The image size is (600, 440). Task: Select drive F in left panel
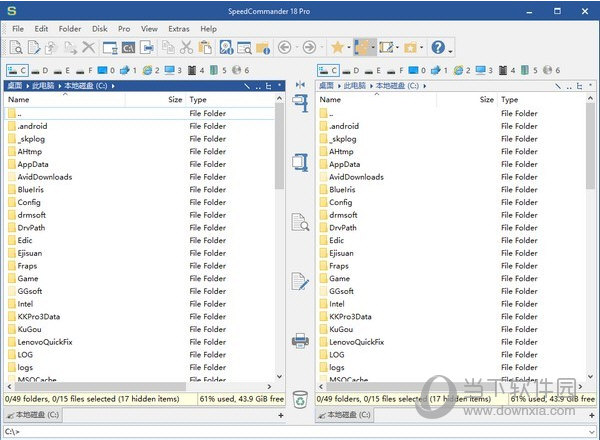coord(85,70)
